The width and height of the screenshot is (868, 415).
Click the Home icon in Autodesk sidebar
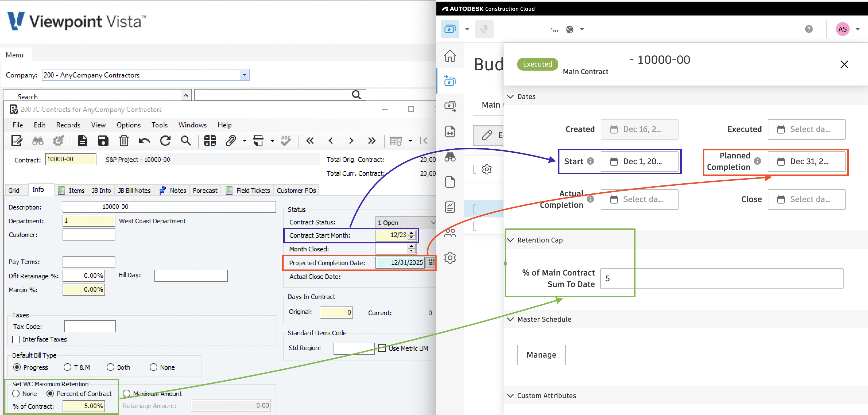450,56
